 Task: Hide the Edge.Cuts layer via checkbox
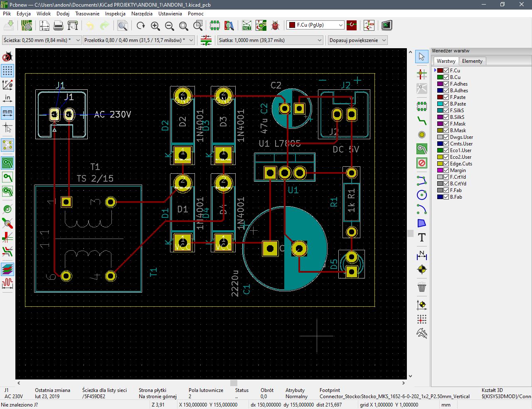point(446,164)
